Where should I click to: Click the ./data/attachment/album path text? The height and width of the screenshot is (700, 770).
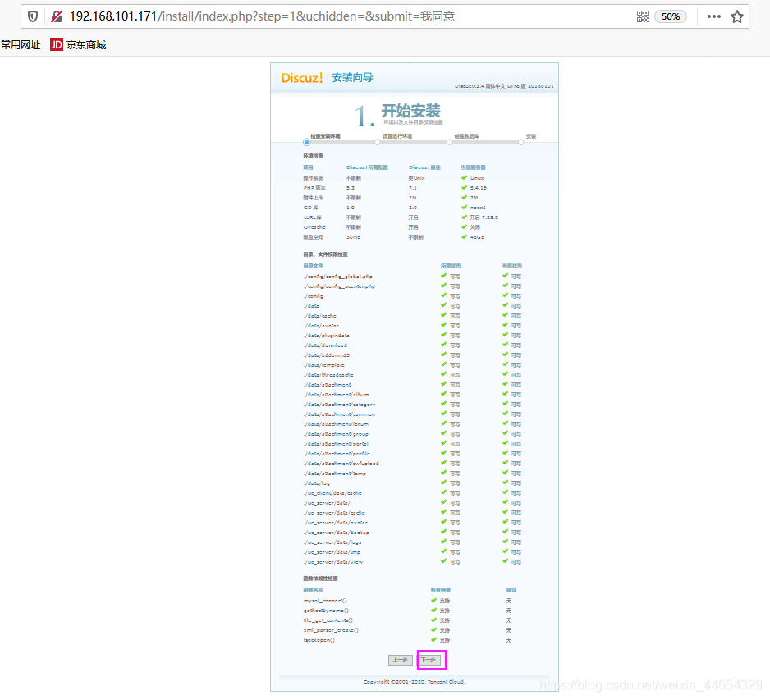point(337,394)
